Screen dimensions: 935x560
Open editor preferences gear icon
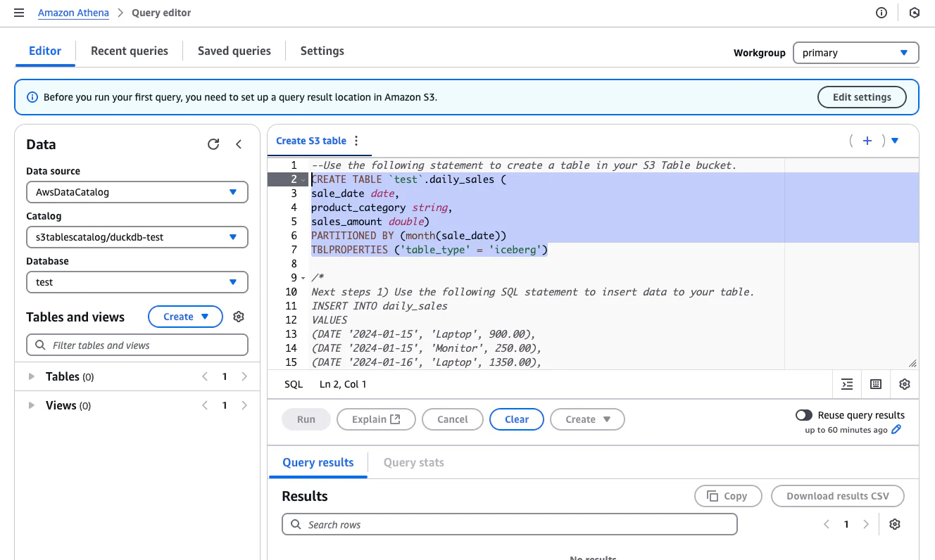[x=905, y=384]
